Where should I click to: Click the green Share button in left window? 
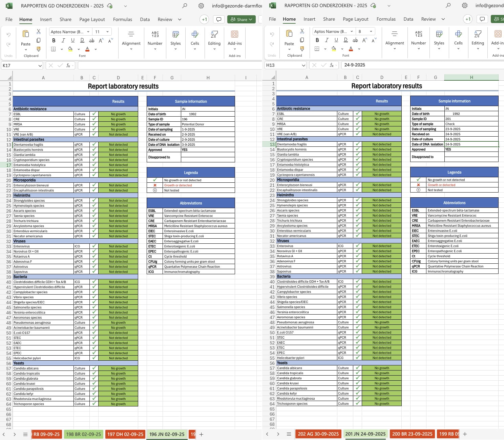241,19
